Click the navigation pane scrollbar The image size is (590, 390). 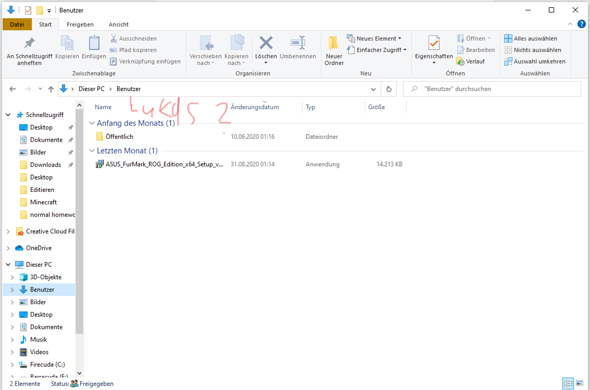pos(79,222)
